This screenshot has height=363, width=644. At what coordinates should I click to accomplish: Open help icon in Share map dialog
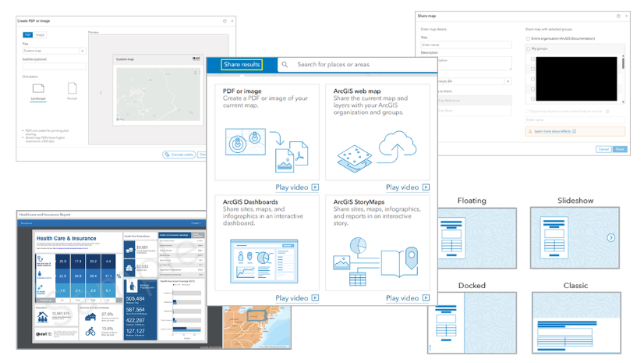pyautogui.click(x=618, y=16)
